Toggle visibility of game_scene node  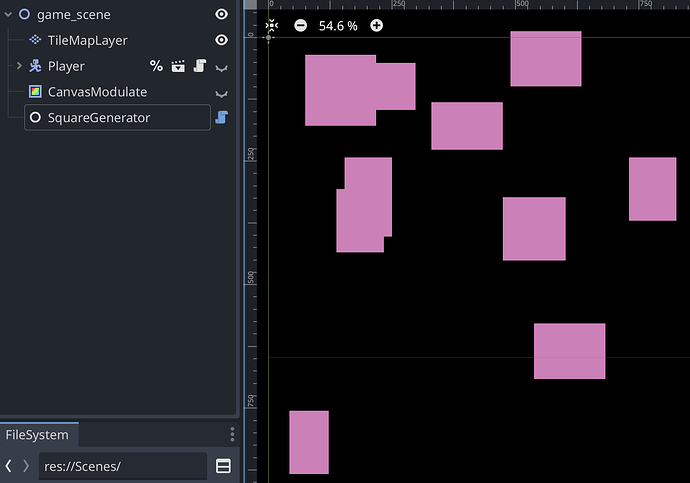pyautogui.click(x=221, y=14)
